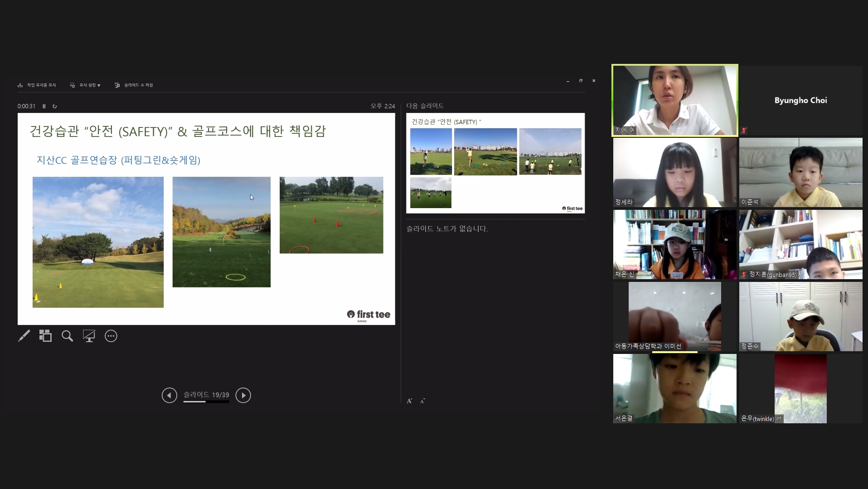Click the slide 19/39 progress bar
868x489 pixels.
point(206,402)
